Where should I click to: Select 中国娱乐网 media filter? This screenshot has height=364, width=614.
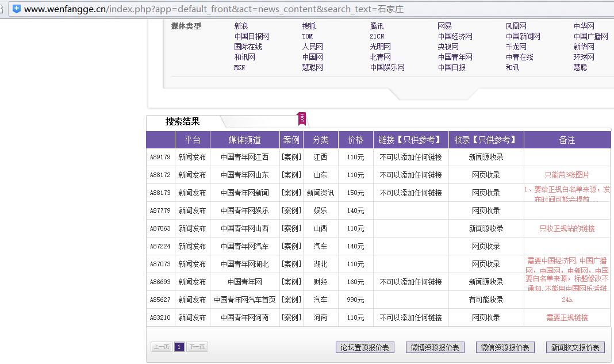[387, 67]
